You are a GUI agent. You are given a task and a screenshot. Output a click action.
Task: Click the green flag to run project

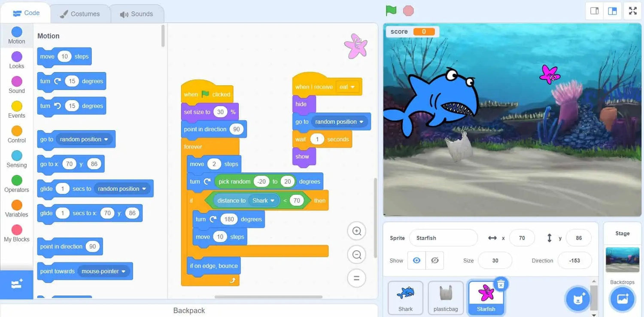pos(391,11)
